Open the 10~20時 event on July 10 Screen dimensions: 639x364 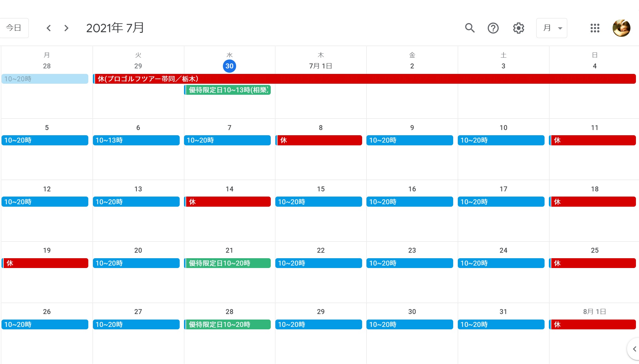coord(501,140)
